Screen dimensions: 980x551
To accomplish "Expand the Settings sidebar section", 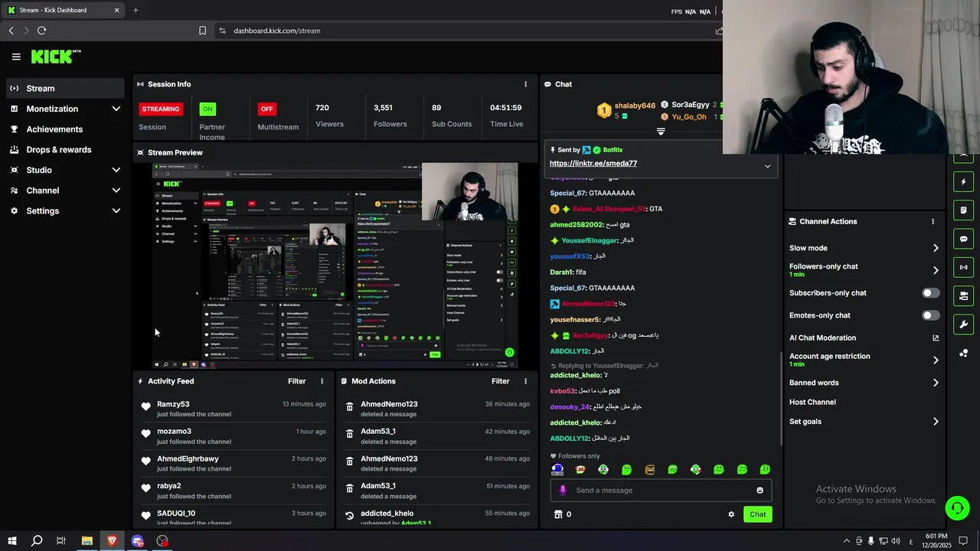I will click(116, 210).
